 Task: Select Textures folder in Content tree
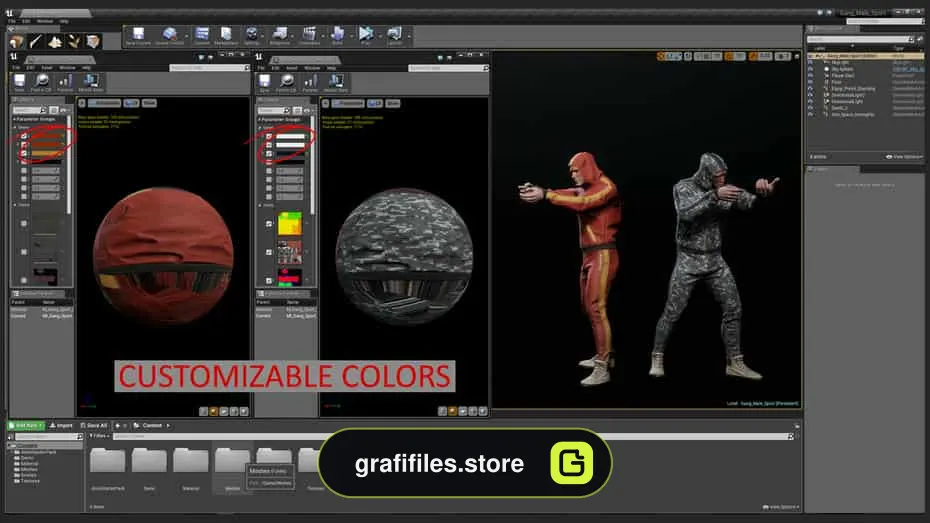click(27, 481)
